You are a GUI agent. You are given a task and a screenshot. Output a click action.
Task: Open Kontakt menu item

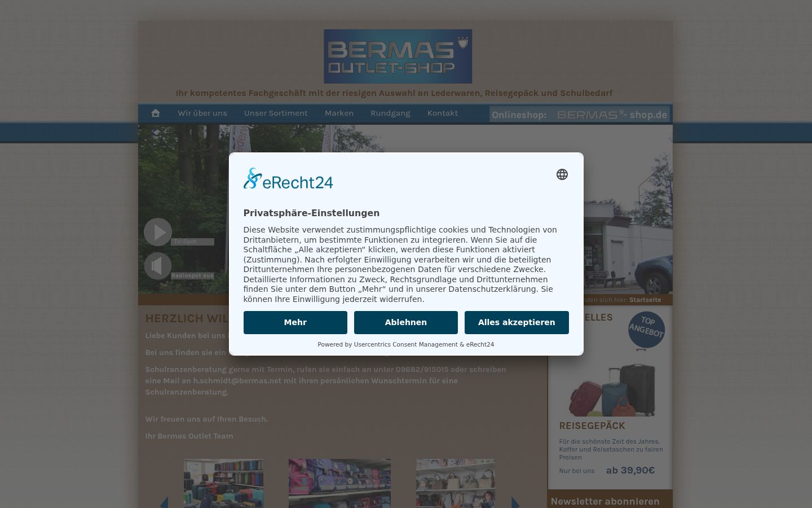(443, 113)
